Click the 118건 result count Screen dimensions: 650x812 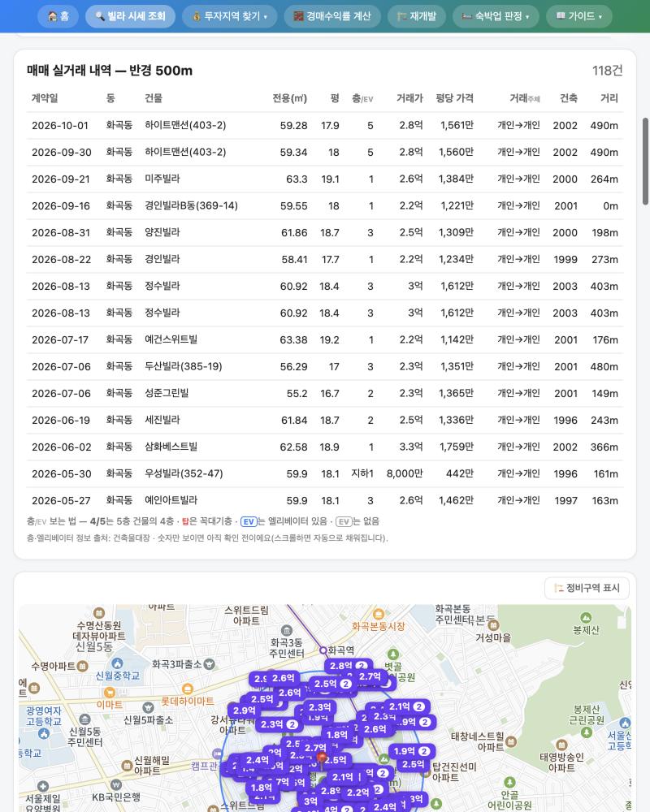click(607, 71)
